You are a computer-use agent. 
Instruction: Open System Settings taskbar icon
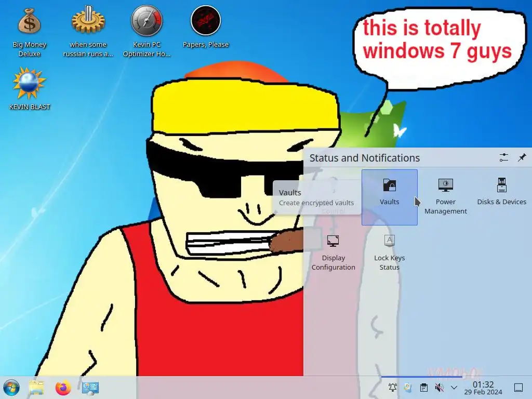pyautogui.click(x=90, y=388)
